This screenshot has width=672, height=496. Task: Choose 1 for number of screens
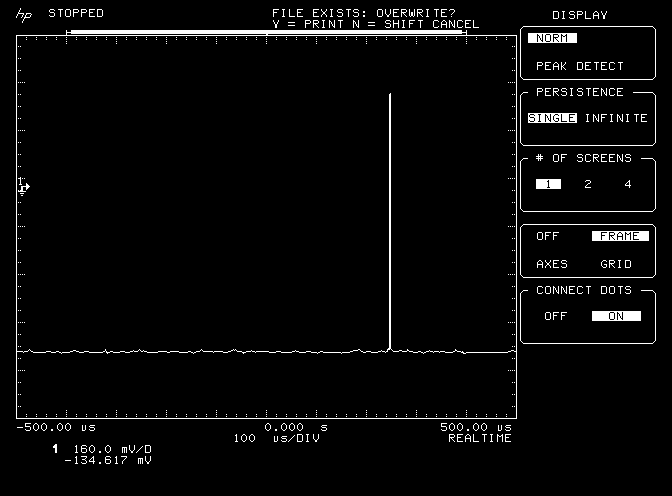[547, 184]
